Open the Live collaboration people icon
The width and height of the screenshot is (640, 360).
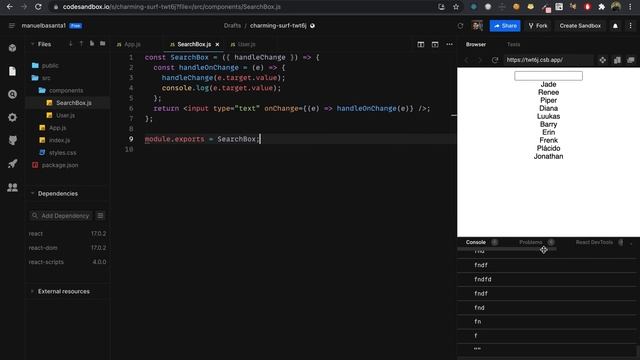12,187
